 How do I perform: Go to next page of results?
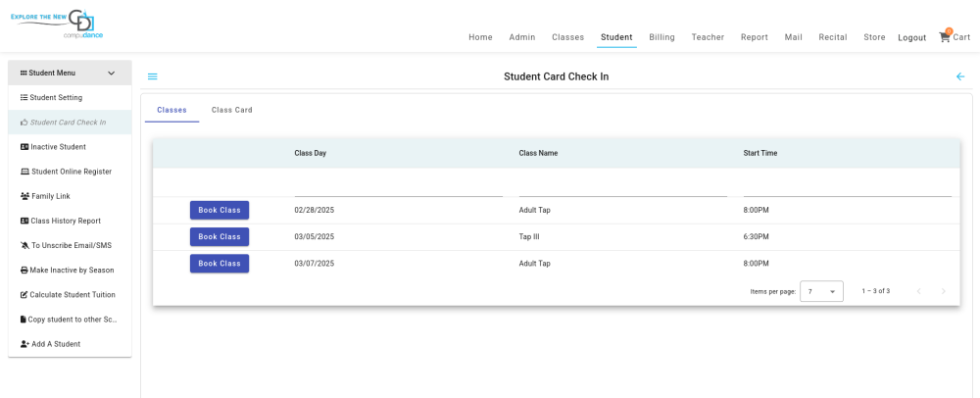943,291
